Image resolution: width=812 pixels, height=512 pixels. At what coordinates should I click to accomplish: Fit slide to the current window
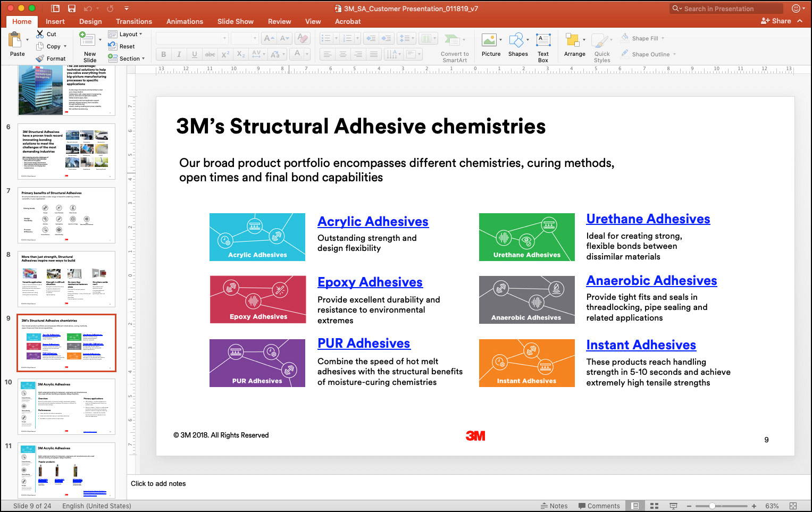coord(793,506)
